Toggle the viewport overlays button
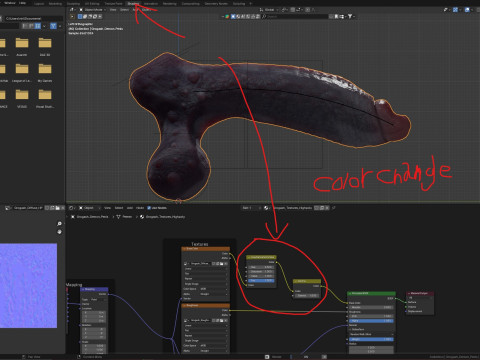This screenshot has width=480, height=360. 468,10
